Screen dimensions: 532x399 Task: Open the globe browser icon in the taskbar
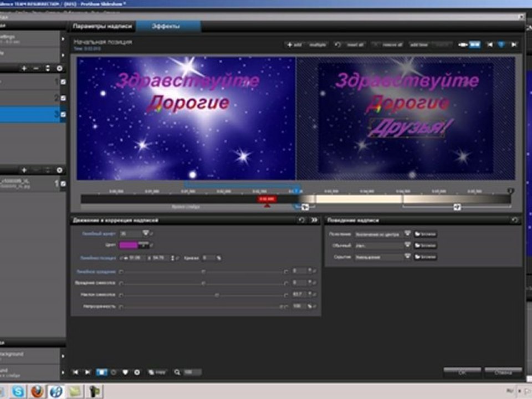56,391
